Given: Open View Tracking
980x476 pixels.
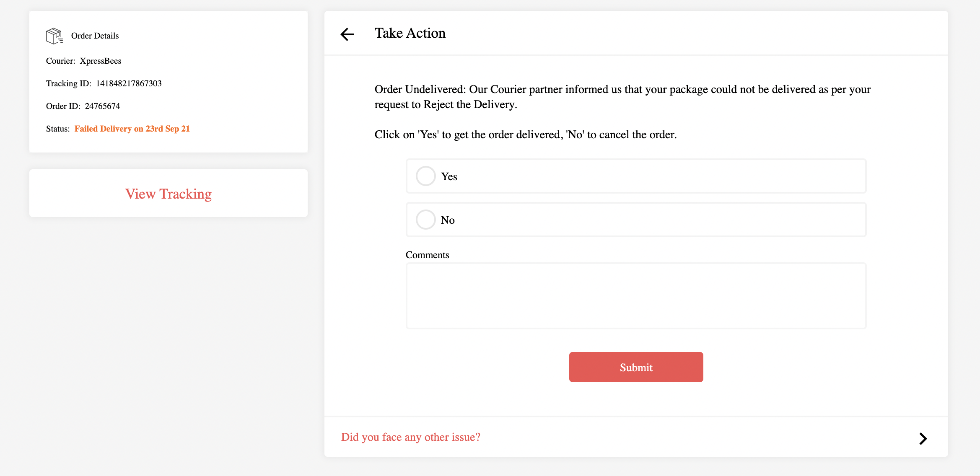Looking at the screenshot, I should [x=169, y=194].
